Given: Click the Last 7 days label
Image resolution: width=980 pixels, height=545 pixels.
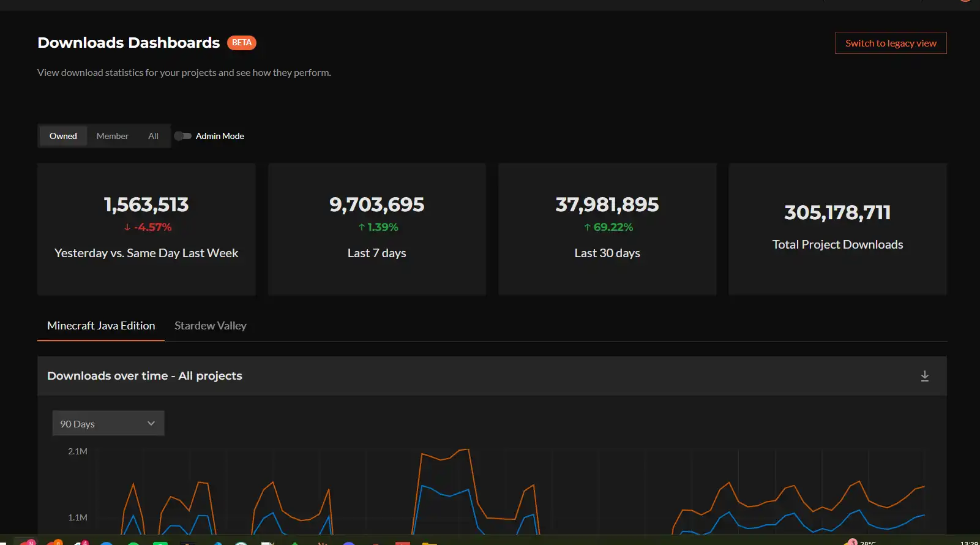Looking at the screenshot, I should (377, 253).
